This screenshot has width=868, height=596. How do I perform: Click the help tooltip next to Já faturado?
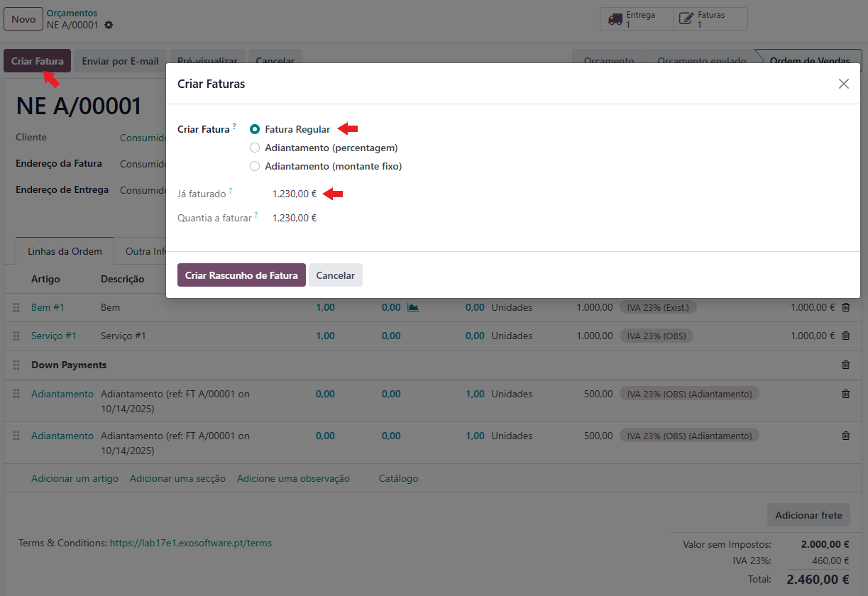click(231, 191)
